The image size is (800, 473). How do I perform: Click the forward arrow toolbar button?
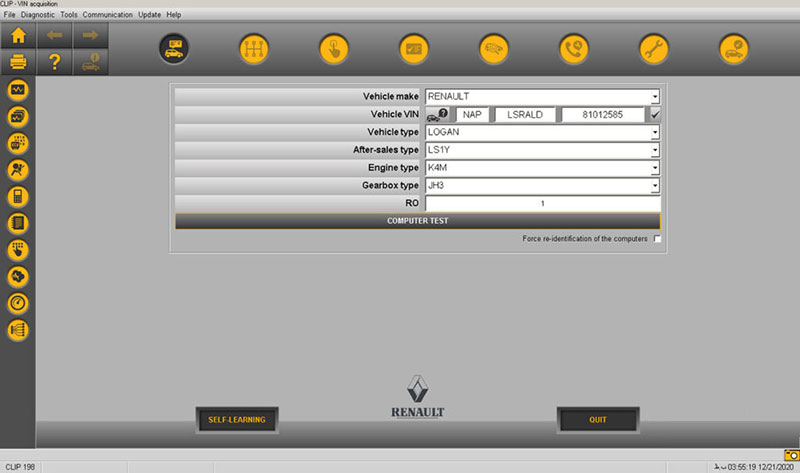(x=90, y=35)
